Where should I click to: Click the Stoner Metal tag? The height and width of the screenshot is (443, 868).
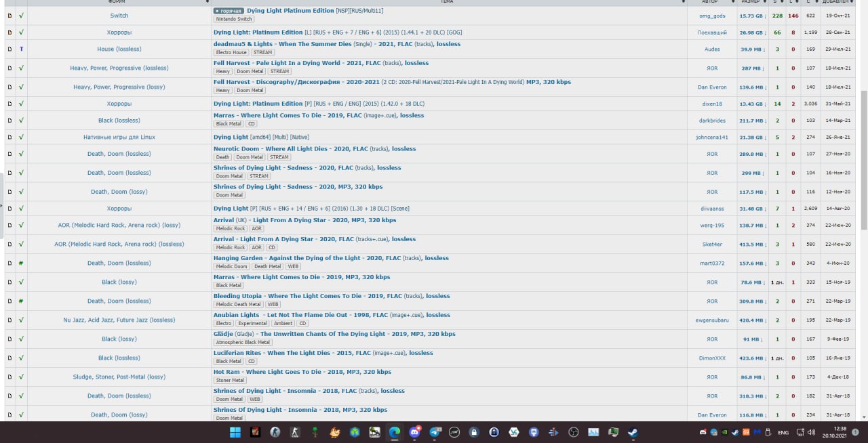[x=230, y=380]
